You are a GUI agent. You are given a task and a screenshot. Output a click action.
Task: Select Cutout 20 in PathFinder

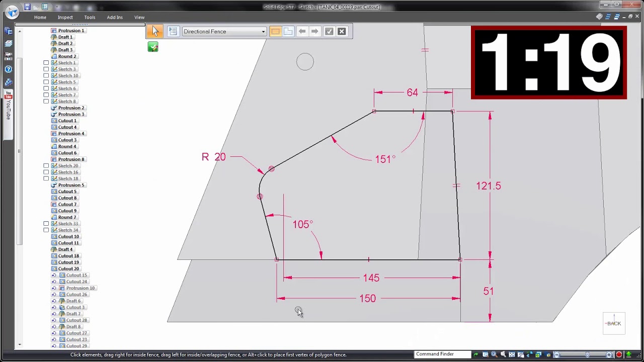pyautogui.click(x=65, y=268)
